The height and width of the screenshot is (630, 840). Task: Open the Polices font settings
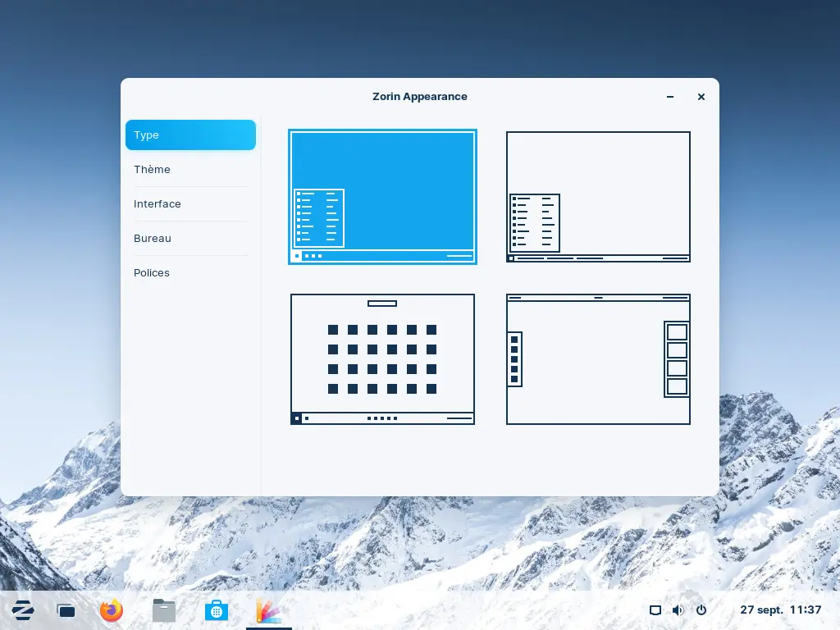click(x=190, y=273)
